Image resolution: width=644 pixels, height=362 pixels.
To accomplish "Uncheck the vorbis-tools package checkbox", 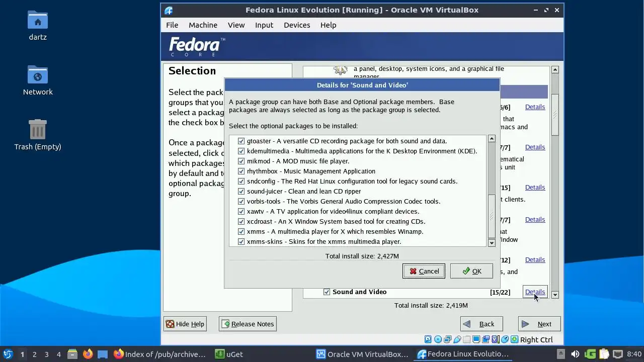I will point(241,201).
